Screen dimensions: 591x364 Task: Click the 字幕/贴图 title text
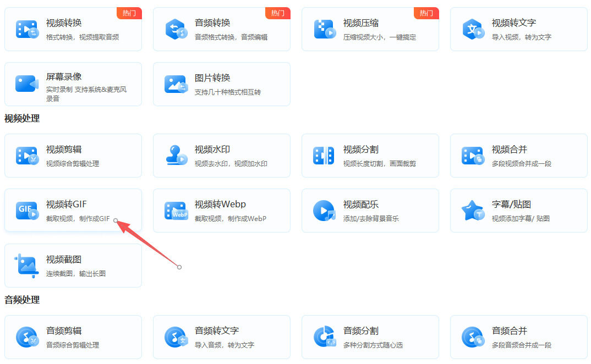[511, 204]
